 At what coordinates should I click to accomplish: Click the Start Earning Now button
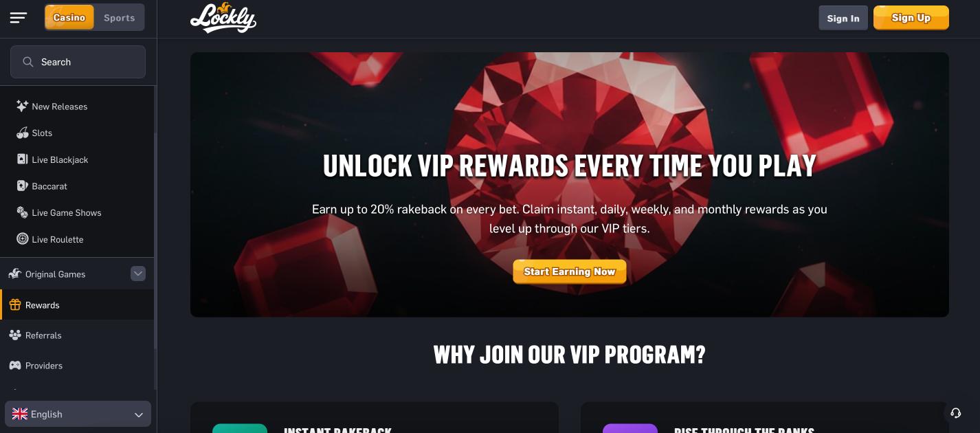click(570, 271)
